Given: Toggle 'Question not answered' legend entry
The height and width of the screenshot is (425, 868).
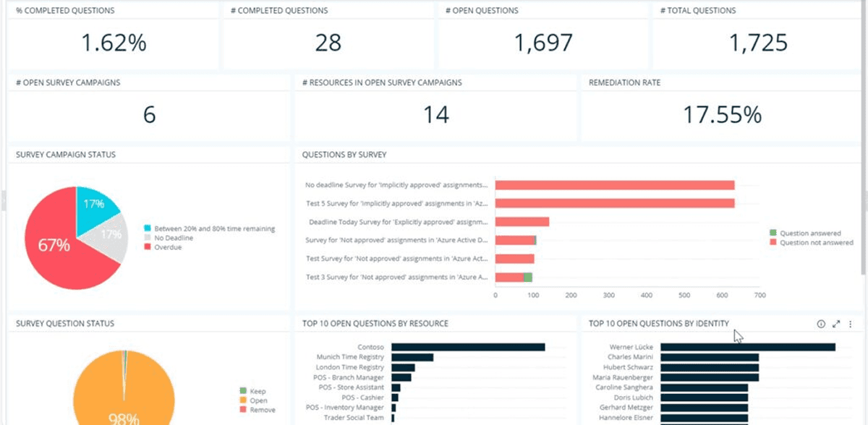Looking at the screenshot, I should (x=812, y=243).
